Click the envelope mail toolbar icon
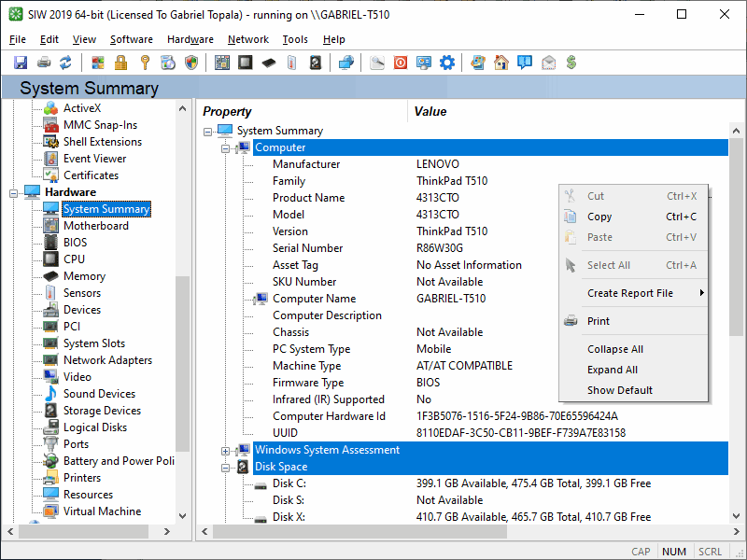This screenshot has width=747, height=560. pyautogui.click(x=548, y=63)
